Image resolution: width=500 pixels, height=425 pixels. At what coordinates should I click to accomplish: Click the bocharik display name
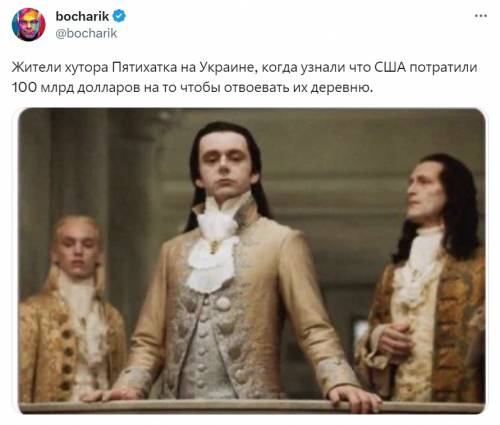[x=82, y=16]
